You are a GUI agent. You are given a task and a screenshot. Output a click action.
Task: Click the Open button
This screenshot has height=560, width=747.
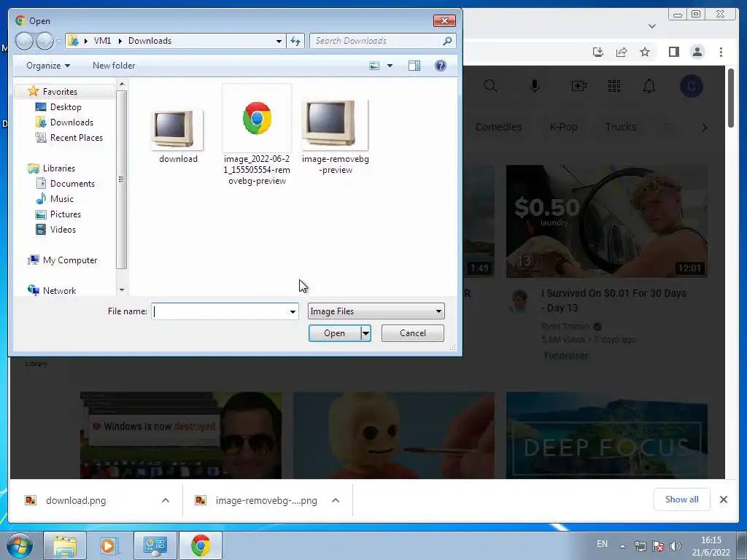334,333
